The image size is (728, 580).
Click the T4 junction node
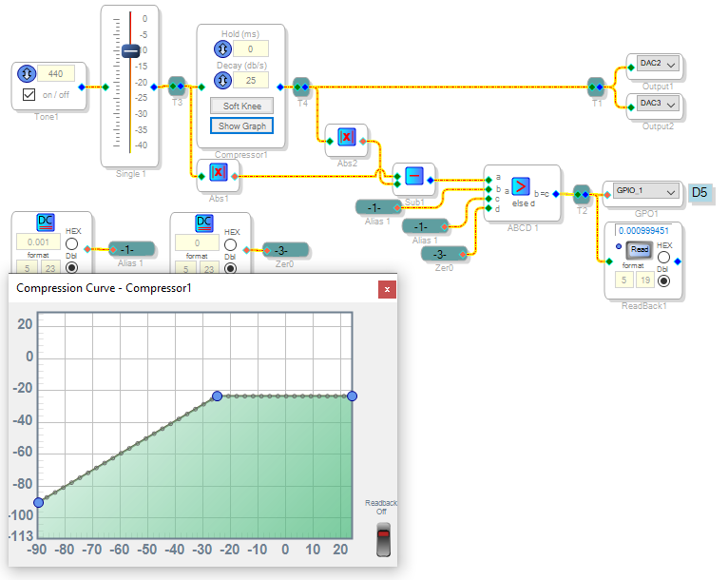click(302, 87)
